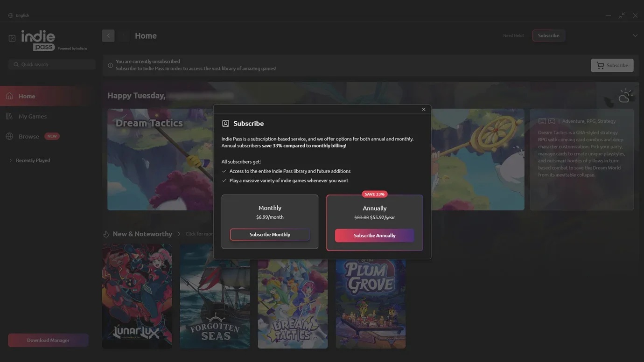Click the Subscribe button with cart icon
The height and width of the screenshot is (362, 644).
(x=612, y=65)
